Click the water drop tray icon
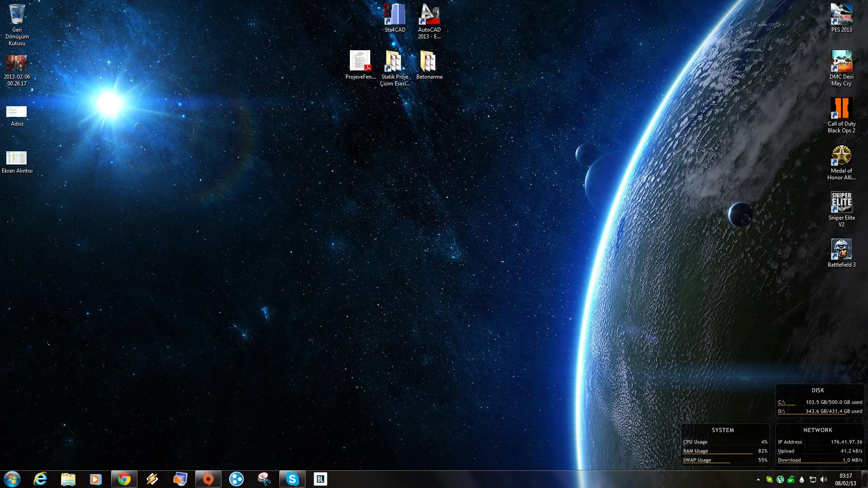Screen dimensions: 868x488 point(802,479)
